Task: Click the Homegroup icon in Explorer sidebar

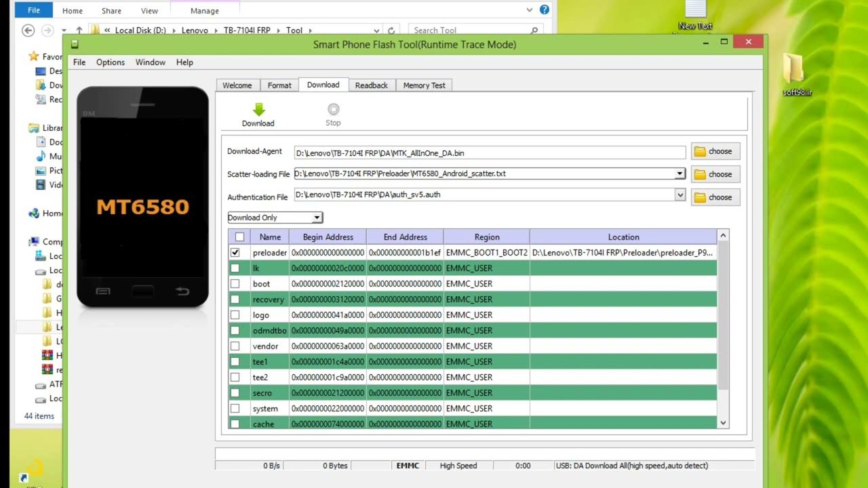Action: pos(34,213)
